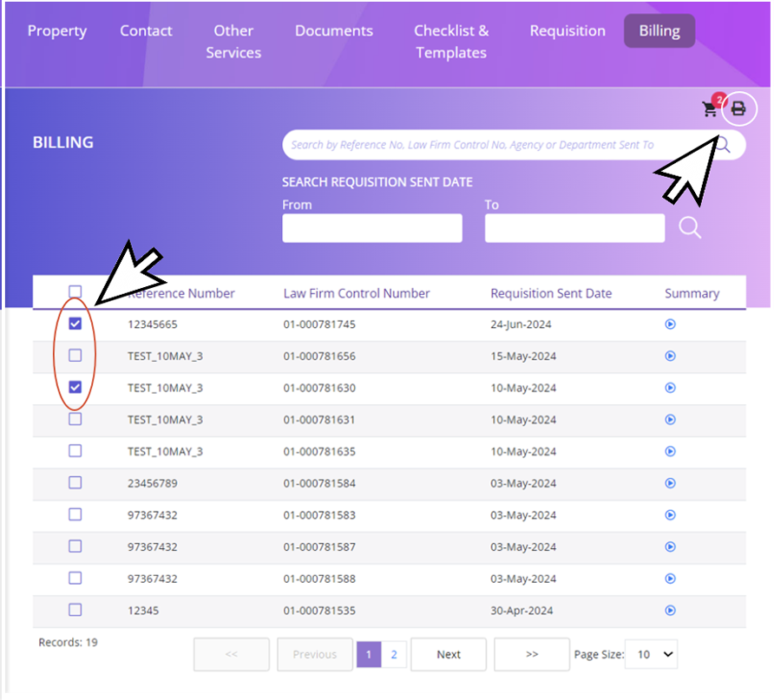Uncheck the row with reference 12345665
This screenshot has height=700, width=774.
(x=75, y=324)
